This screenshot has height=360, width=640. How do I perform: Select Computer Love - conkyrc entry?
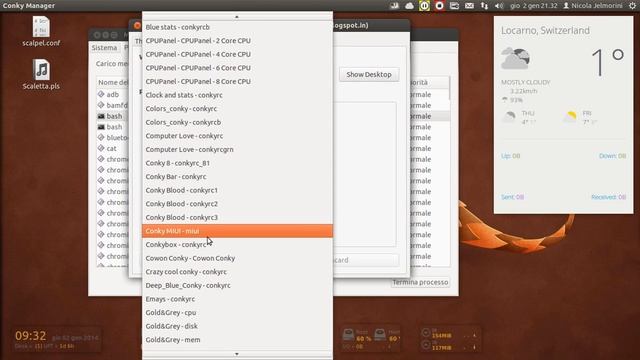(237, 136)
